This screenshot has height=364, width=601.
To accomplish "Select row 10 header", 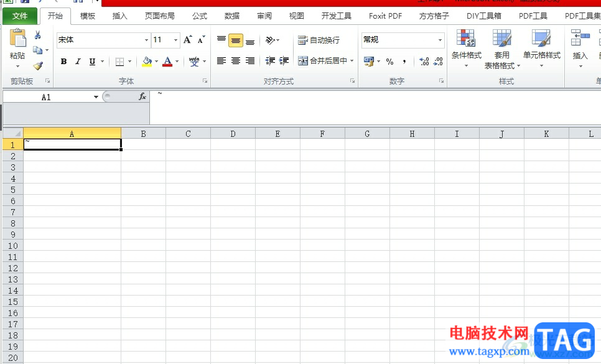I will pyautogui.click(x=13, y=246).
